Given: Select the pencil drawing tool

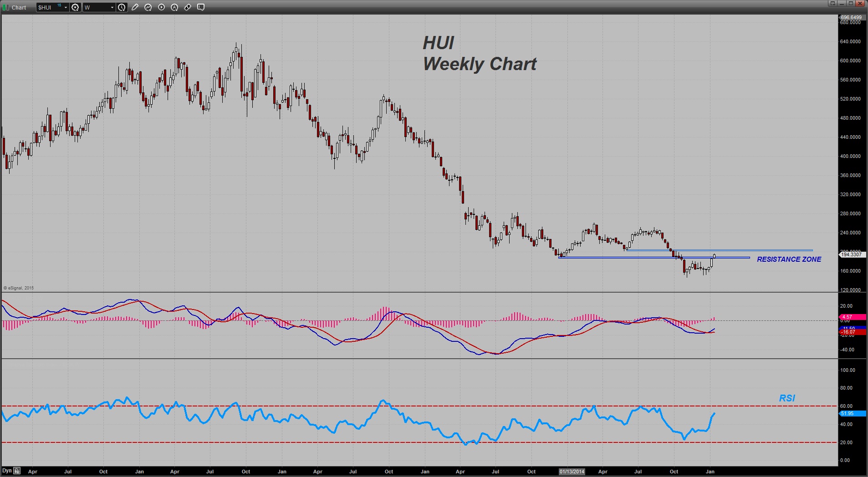Looking at the screenshot, I should (135, 7).
